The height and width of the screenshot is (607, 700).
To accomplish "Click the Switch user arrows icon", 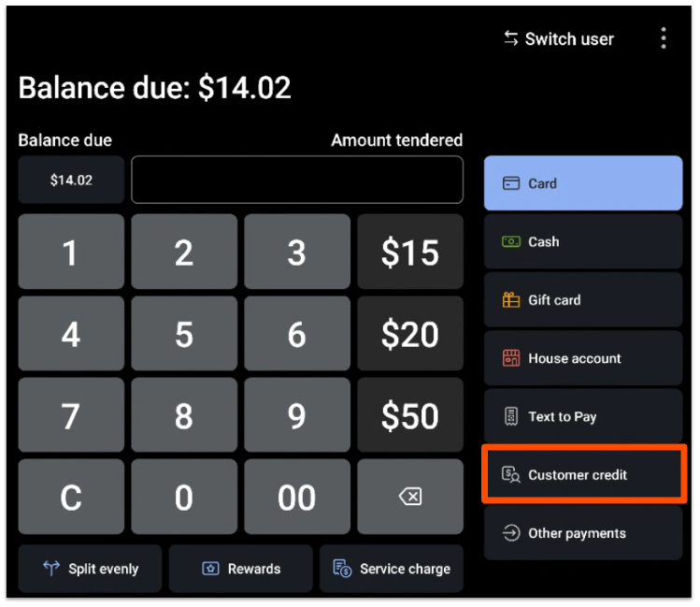I will click(x=511, y=38).
